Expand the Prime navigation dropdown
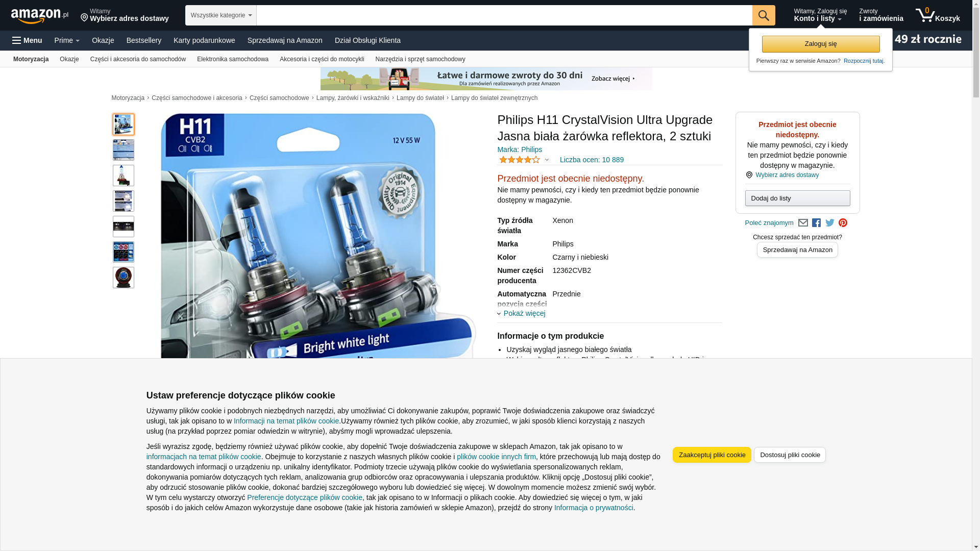Image resolution: width=980 pixels, height=551 pixels. (x=67, y=40)
